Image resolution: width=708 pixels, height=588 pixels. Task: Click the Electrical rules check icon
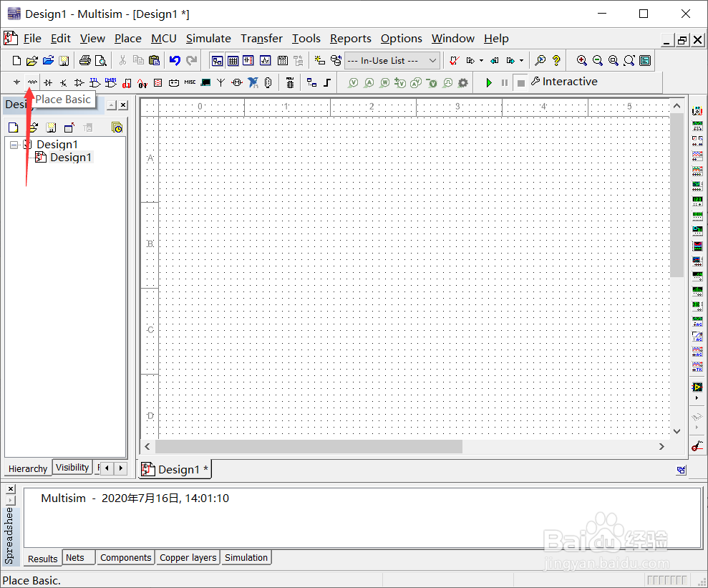click(x=455, y=60)
